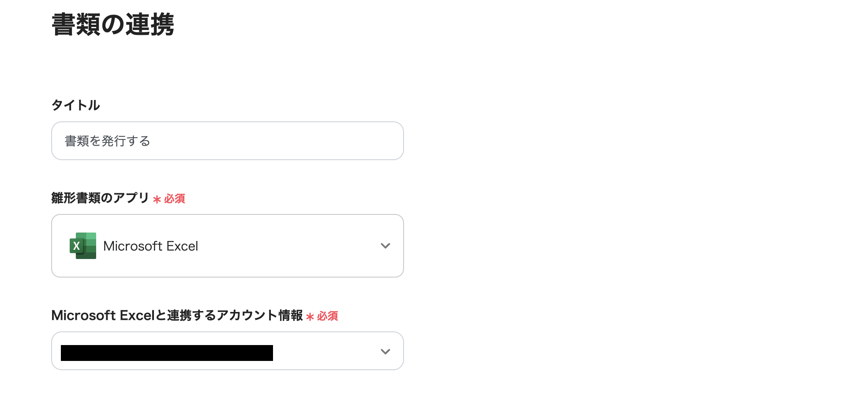Image resolution: width=868 pixels, height=398 pixels.
Task: Click the chevron inside the Excel app selector
Action: 385,246
